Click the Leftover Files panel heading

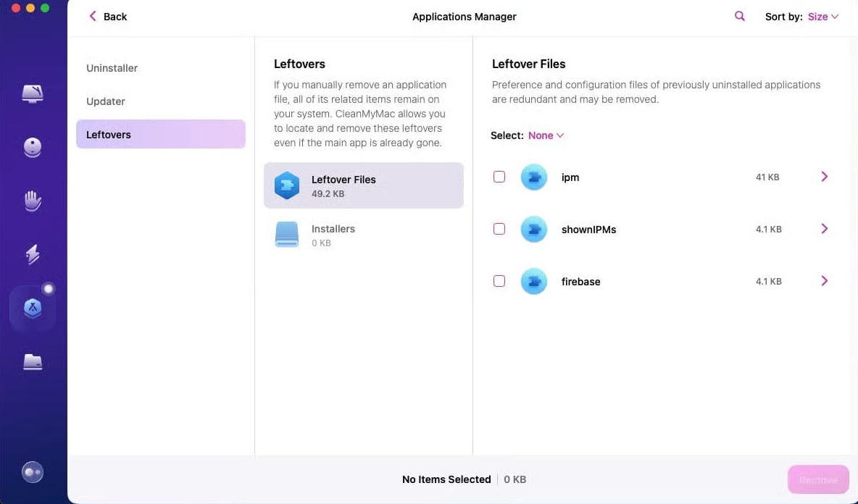pyautogui.click(x=528, y=64)
